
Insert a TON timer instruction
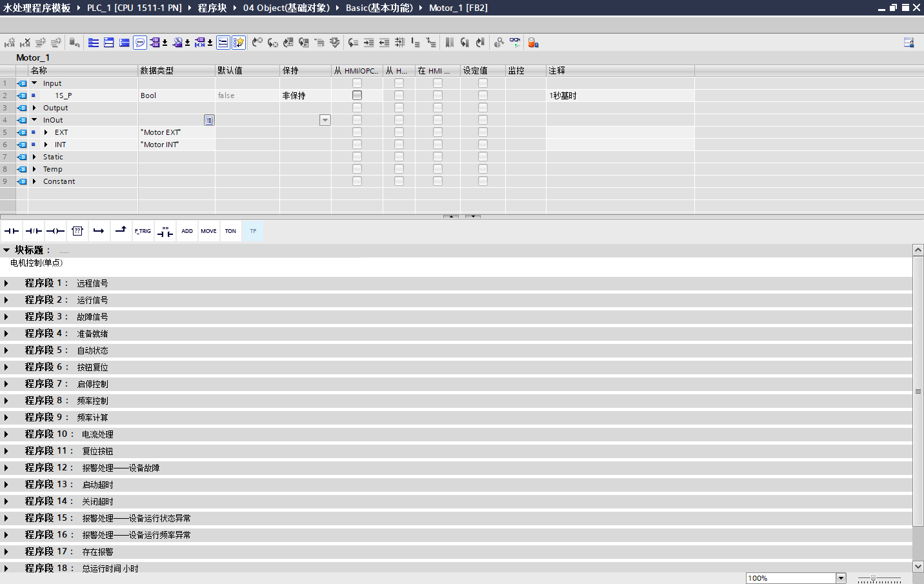pos(230,230)
